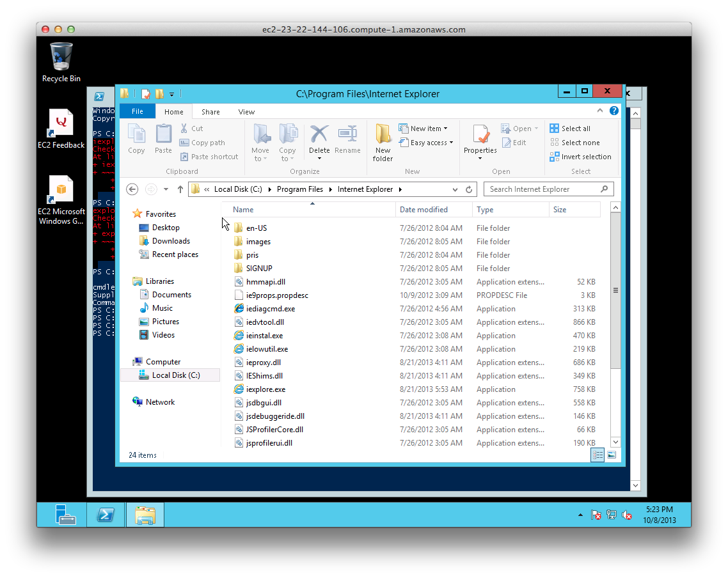This screenshot has height=578, width=728.
Task: Click Local Disk (C:) in the breadcrumb
Action: pos(238,189)
